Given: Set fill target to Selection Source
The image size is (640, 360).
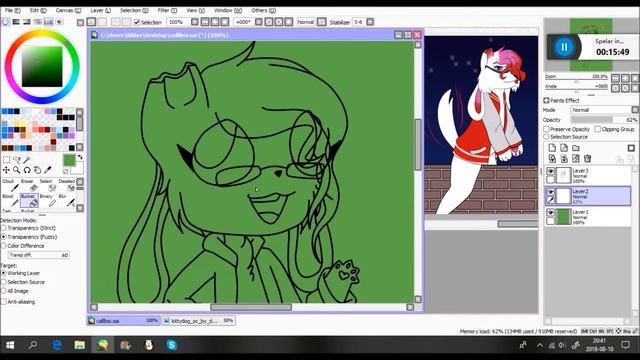Looking at the screenshot, I should (x=4, y=282).
